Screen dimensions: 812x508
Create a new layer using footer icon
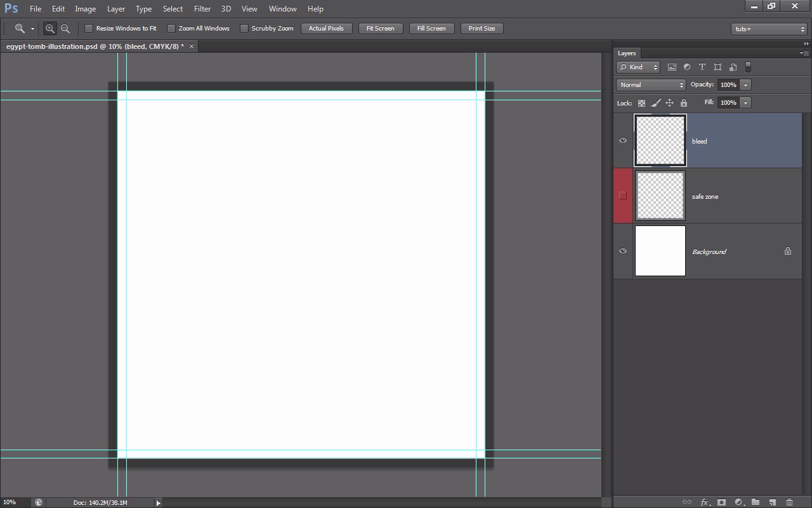tap(773, 502)
